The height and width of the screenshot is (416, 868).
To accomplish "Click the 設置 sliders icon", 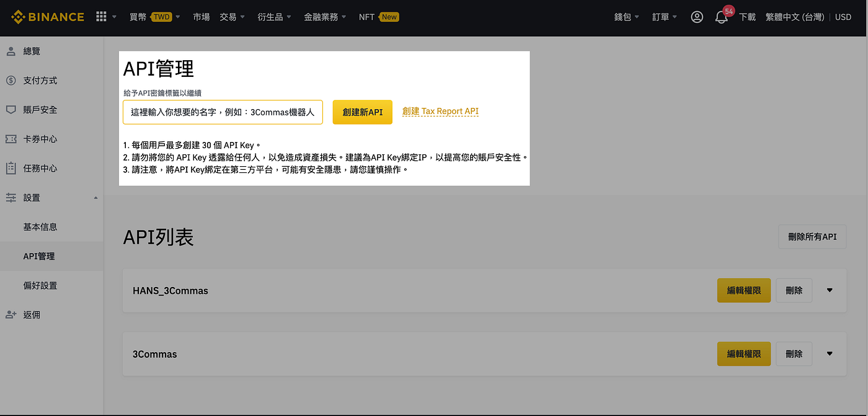I will (x=11, y=197).
